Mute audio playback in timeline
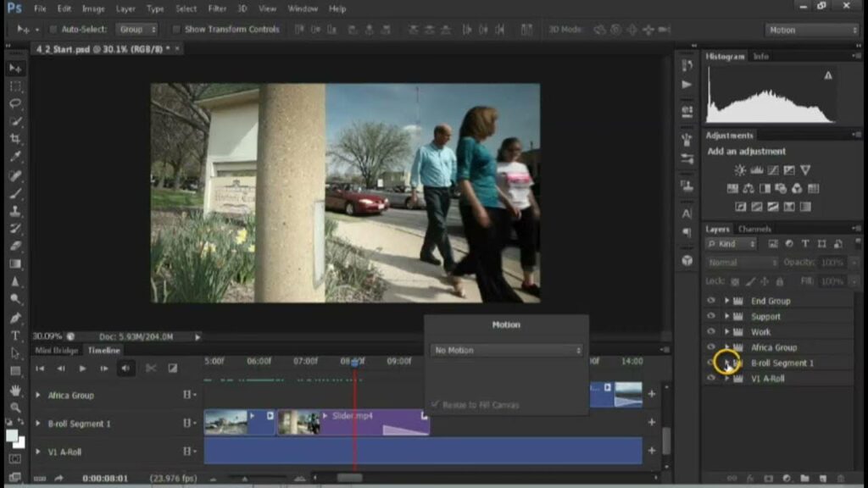Image resolution: width=868 pixels, height=488 pixels. click(x=126, y=369)
